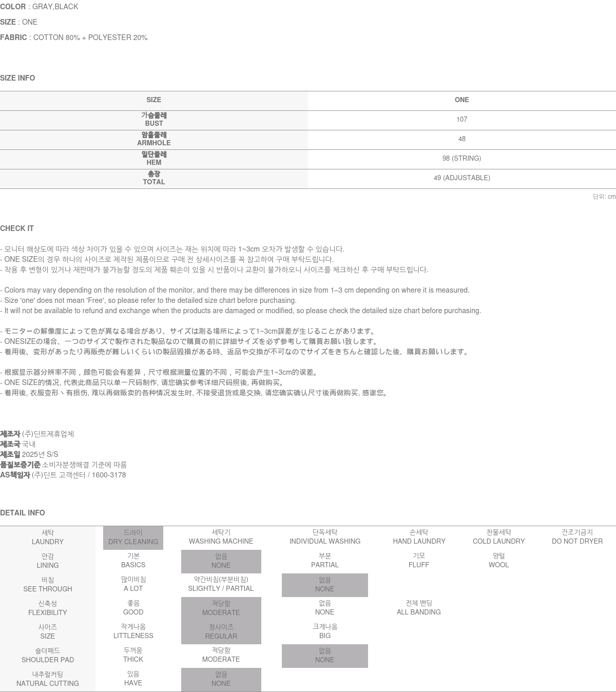The image size is (616, 692).
Task: Click the ARMHOLE row label
Action: click(154, 139)
